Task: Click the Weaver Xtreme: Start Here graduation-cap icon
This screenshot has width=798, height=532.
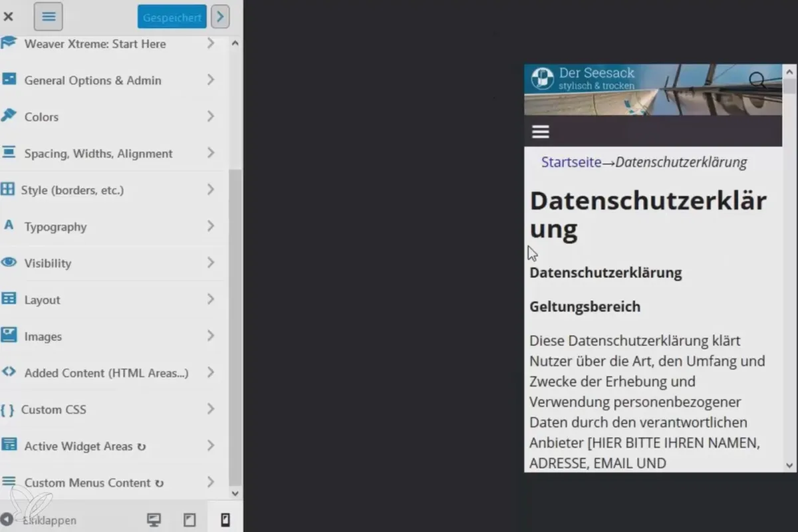Action: pyautogui.click(x=9, y=43)
